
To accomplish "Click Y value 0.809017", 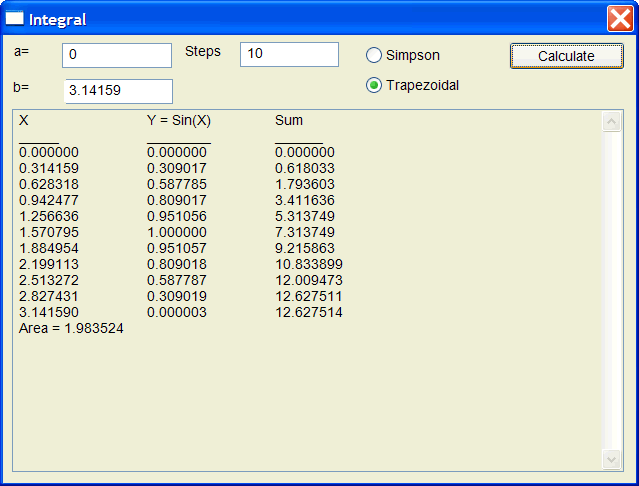I will point(177,200).
